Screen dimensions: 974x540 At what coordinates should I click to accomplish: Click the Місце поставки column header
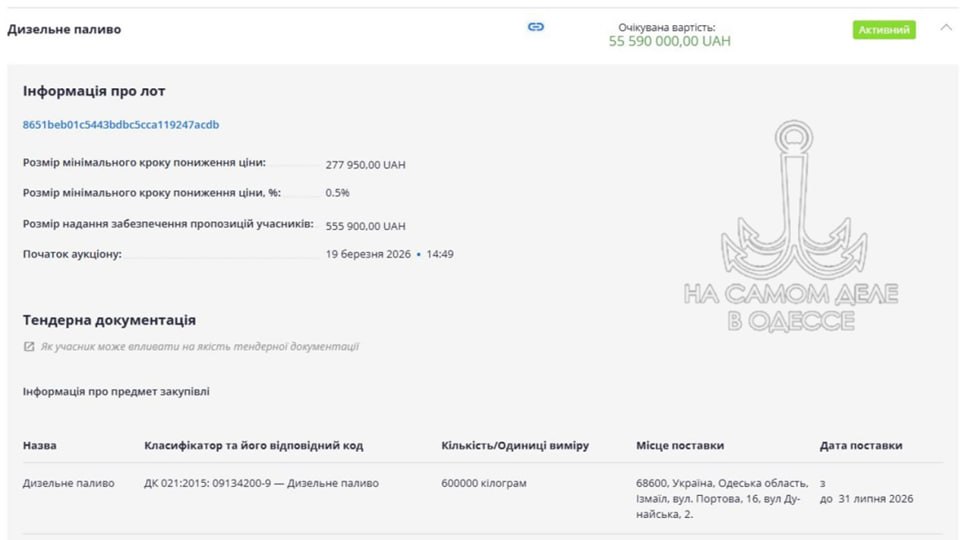[680, 445]
